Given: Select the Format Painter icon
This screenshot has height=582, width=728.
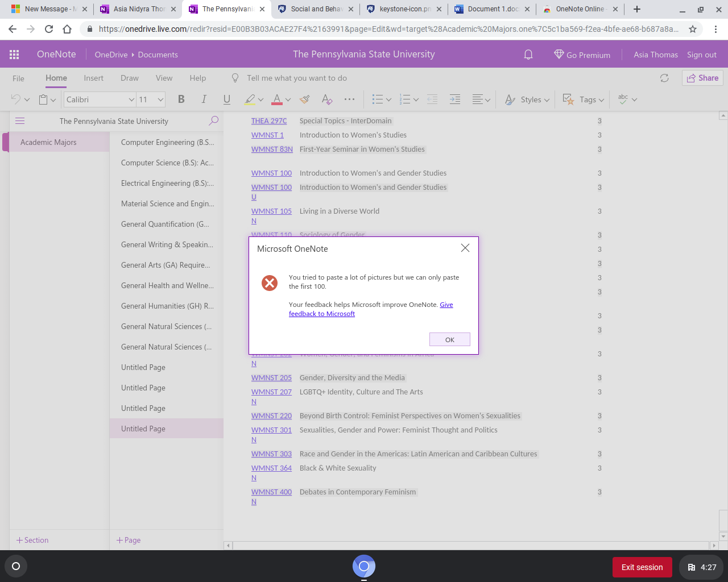Looking at the screenshot, I should pyautogui.click(x=304, y=99).
